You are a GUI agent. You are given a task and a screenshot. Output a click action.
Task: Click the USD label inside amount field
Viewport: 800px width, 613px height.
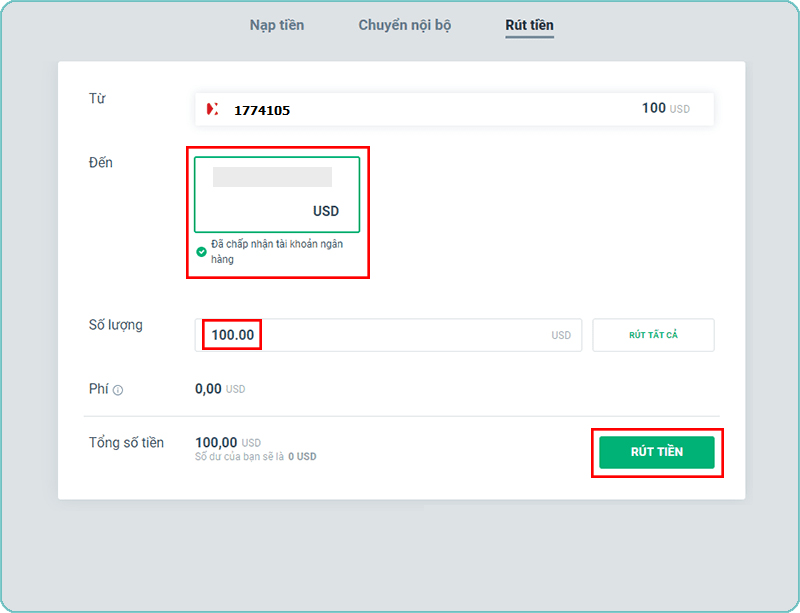561,336
